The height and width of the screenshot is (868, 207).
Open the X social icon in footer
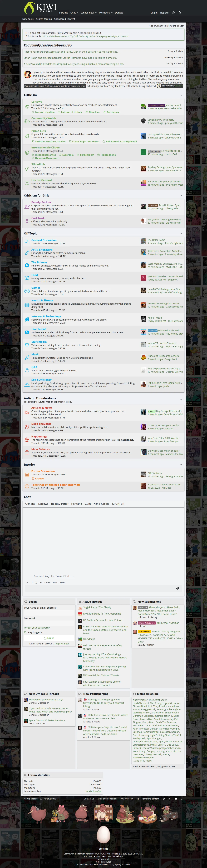(169, 799)
